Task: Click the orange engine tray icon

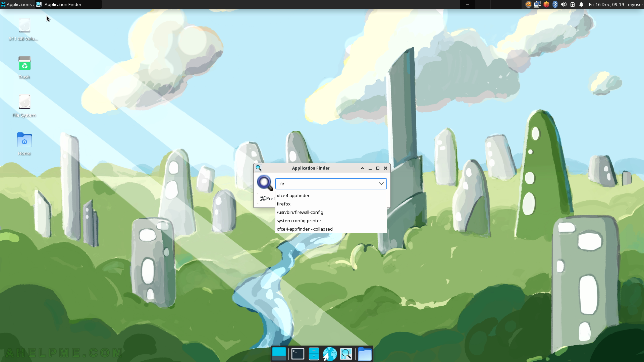Action: point(528,4)
